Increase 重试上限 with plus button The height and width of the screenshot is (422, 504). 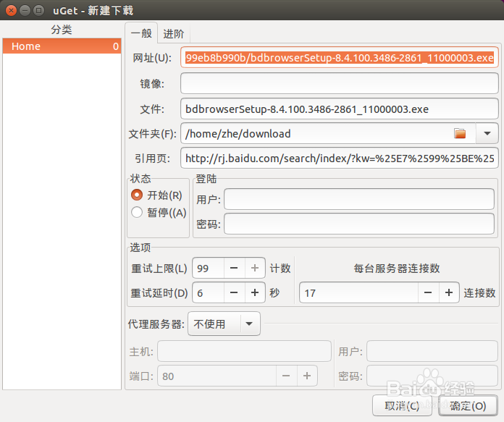click(x=255, y=268)
